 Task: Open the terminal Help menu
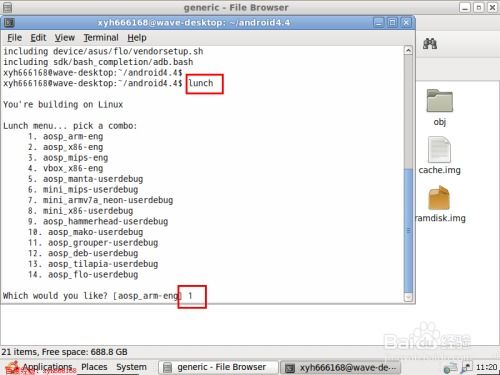(137, 38)
